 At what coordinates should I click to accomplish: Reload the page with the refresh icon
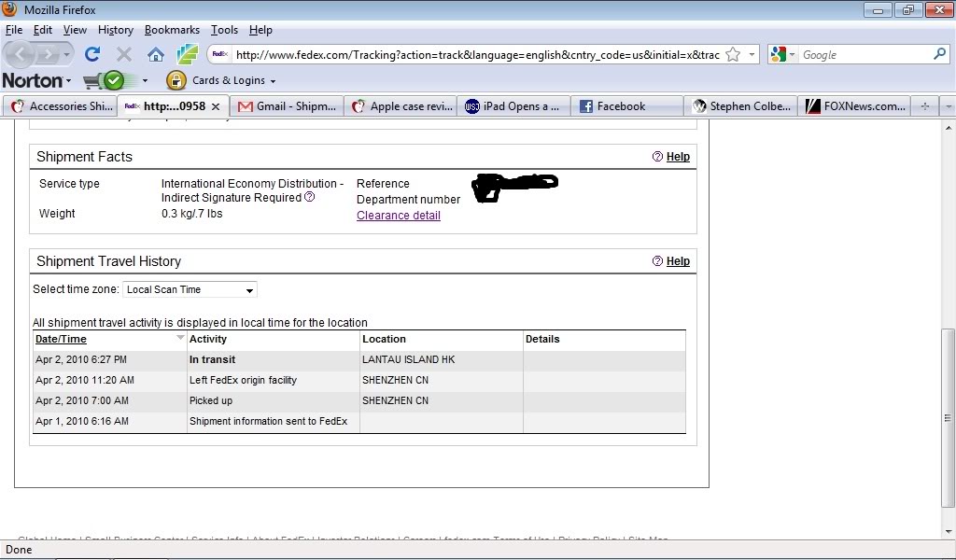92,54
